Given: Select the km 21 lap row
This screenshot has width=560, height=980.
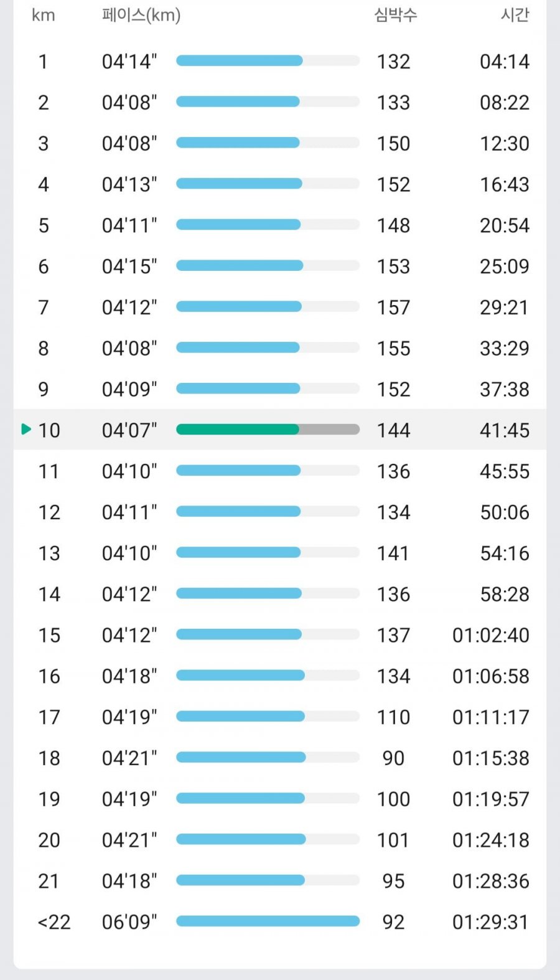Looking at the screenshot, I should tap(280, 880).
